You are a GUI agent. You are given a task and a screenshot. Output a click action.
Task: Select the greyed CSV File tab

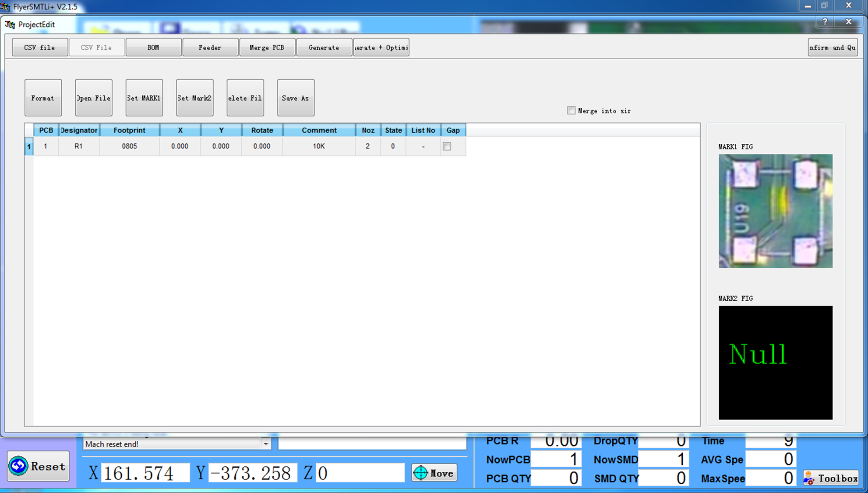(96, 47)
